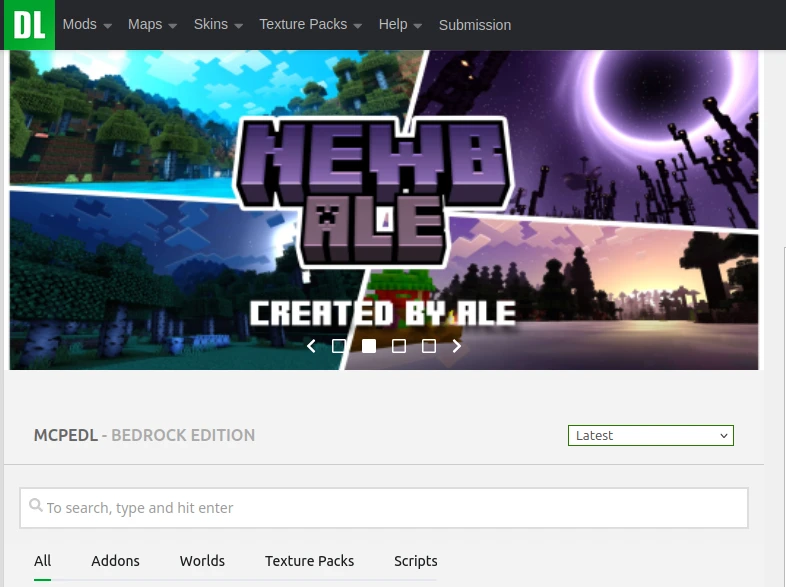Click the magnifying glass search icon
The width and height of the screenshot is (786, 587).
tap(35, 505)
